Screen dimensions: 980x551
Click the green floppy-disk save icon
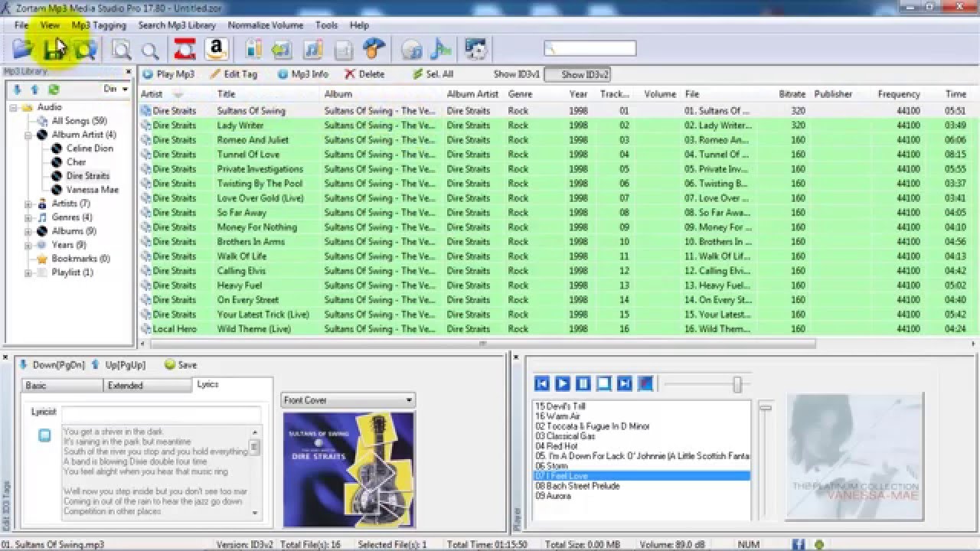click(x=54, y=50)
